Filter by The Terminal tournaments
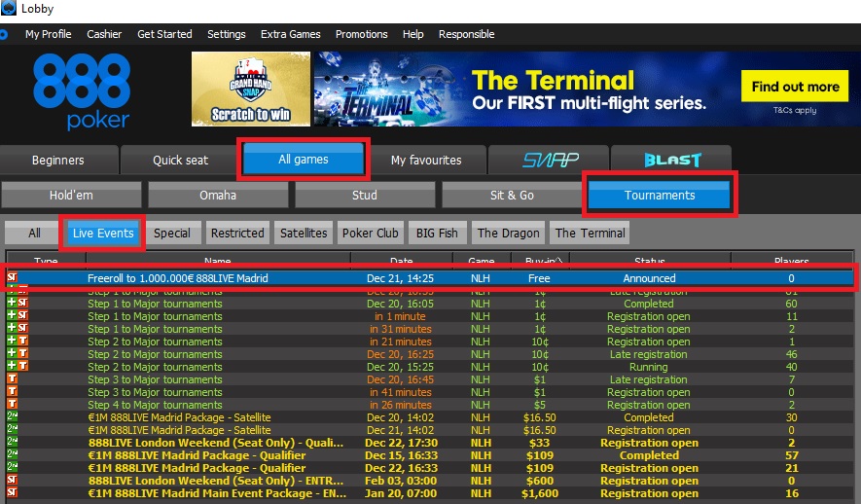This screenshot has width=861, height=504. [x=590, y=234]
